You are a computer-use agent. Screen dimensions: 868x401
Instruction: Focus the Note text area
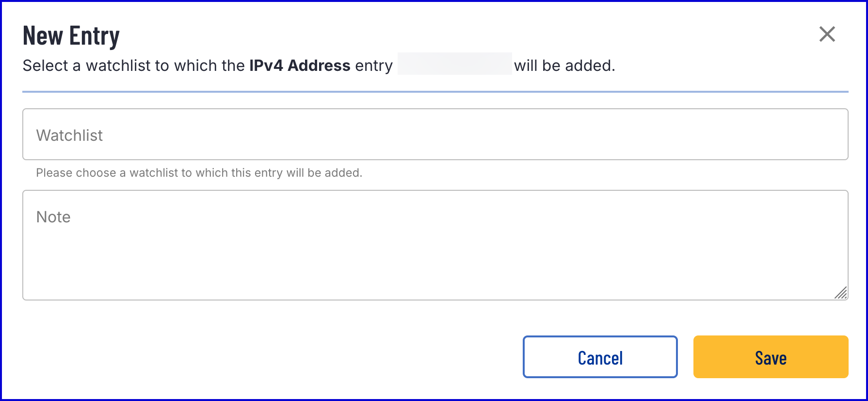435,245
